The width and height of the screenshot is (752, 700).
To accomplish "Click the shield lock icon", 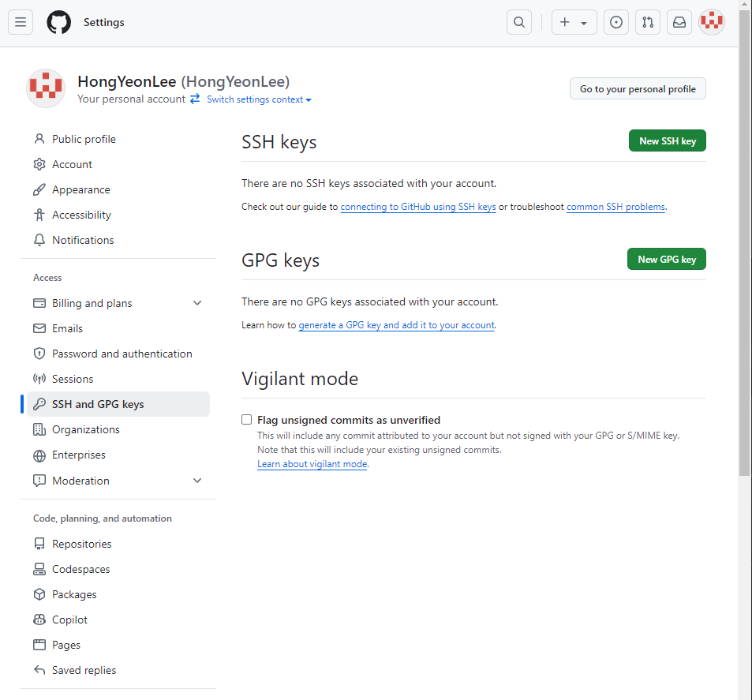I will tap(39, 354).
